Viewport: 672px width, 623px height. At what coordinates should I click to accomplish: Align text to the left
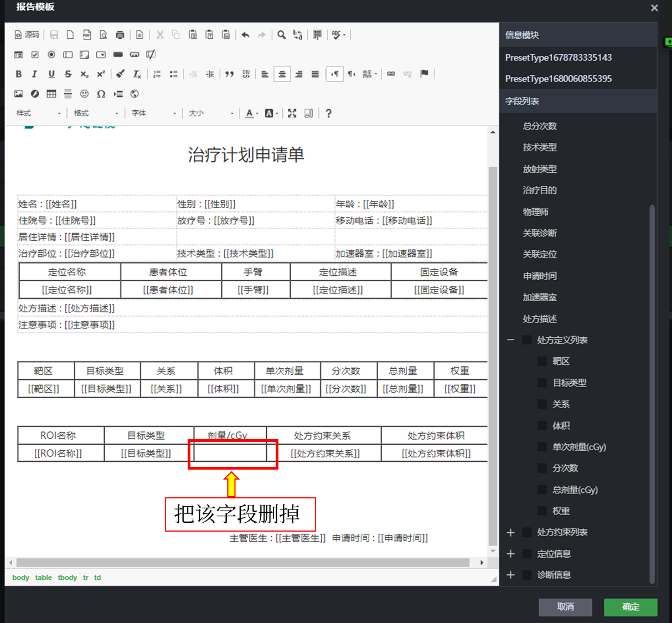(265, 74)
